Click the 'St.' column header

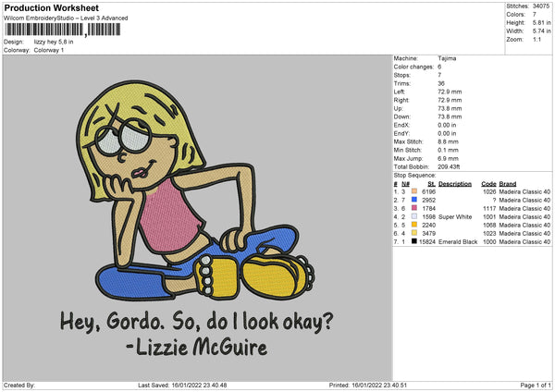(431, 184)
